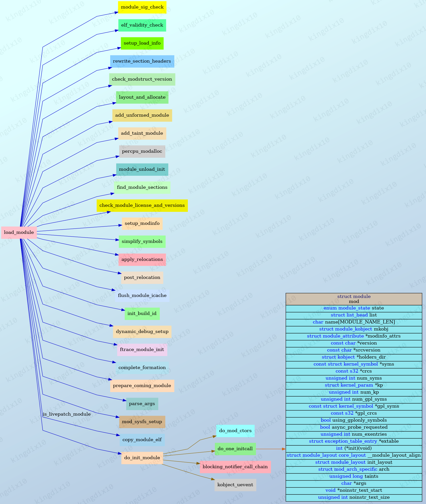This screenshot has width=426, height=504.
Task: Click the char *args row
Action: tap(354, 483)
